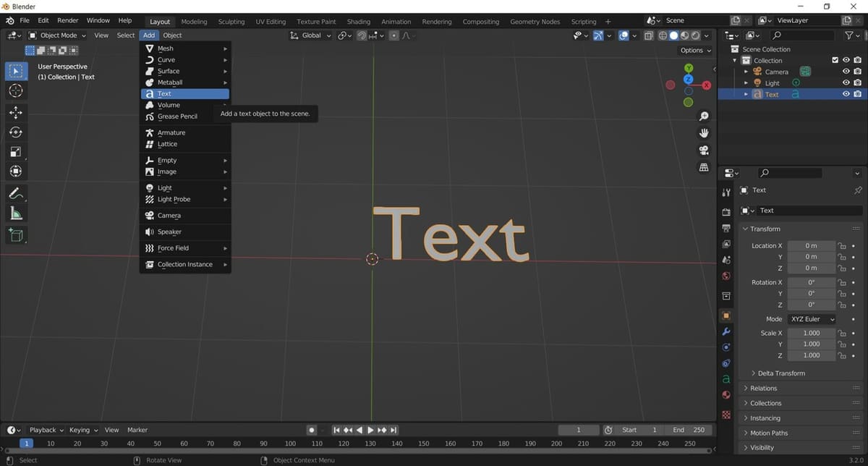
Task: Jump to the timeline start frame
Action: [x=336, y=430]
